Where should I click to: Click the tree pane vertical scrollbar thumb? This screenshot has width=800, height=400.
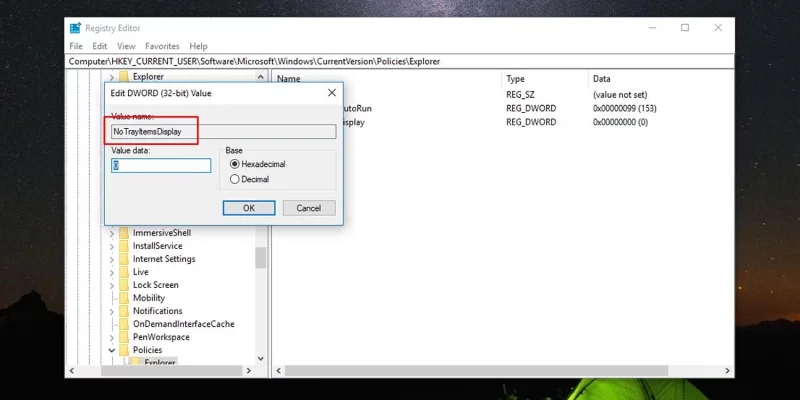(261, 258)
